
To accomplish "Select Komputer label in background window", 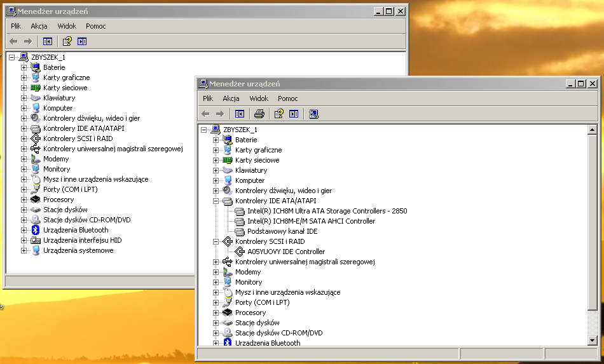I will [58, 108].
